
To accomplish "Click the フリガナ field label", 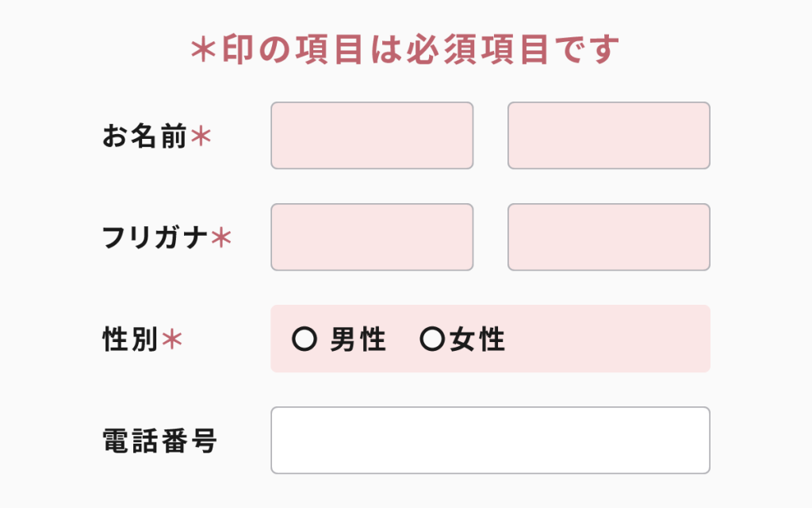I will 155,237.
